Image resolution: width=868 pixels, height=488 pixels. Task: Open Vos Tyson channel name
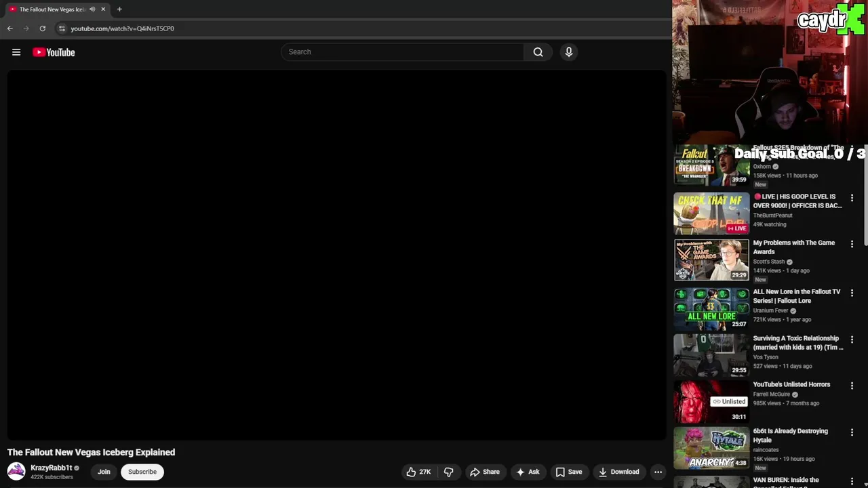tap(766, 357)
